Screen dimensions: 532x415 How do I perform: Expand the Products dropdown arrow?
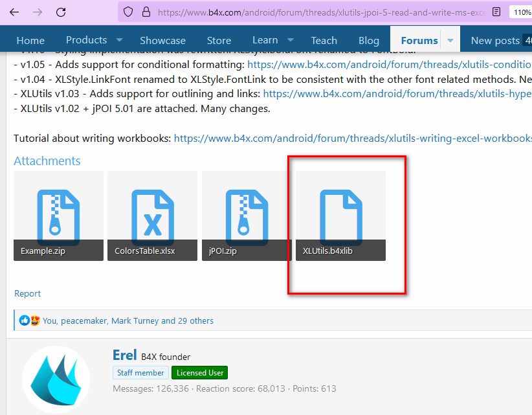click(x=119, y=40)
